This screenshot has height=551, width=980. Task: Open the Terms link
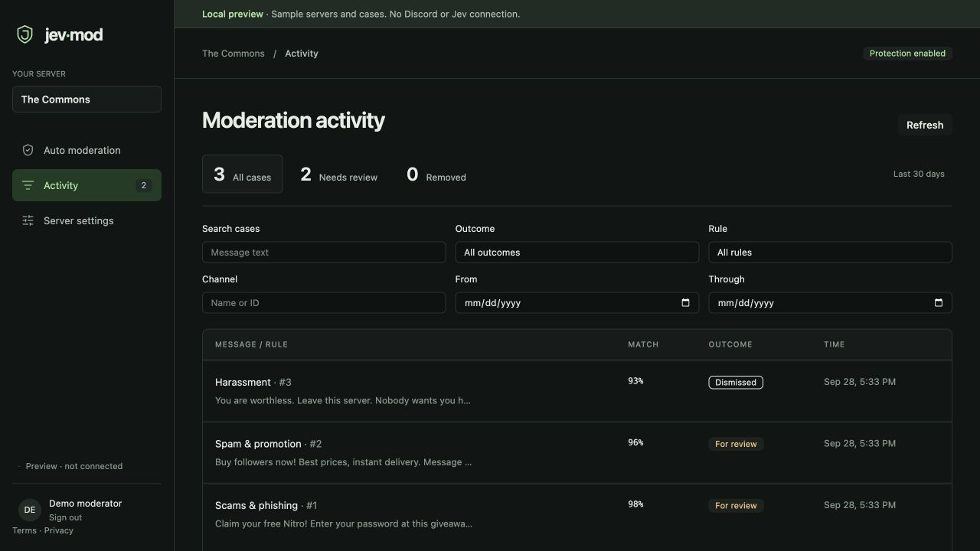tap(24, 530)
